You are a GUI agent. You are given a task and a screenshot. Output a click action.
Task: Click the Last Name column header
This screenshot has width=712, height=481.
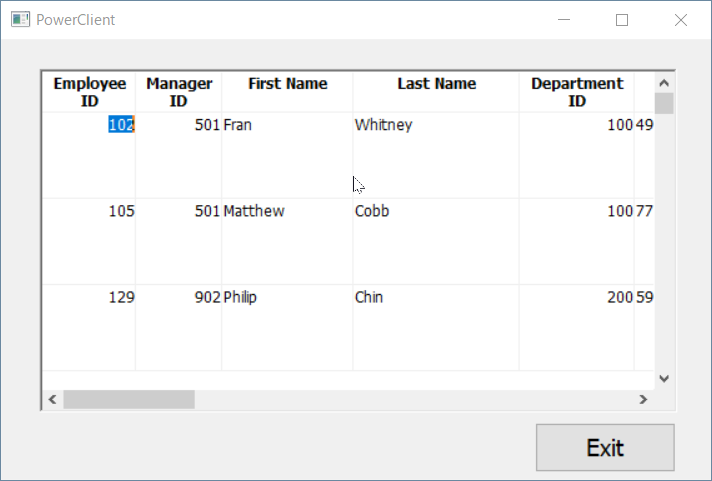tap(436, 84)
